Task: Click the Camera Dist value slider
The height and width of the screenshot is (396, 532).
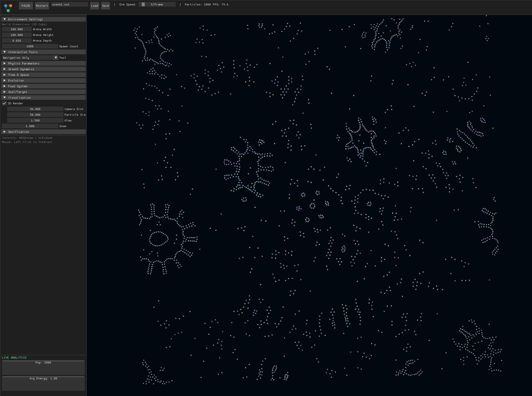Action: click(x=35, y=109)
